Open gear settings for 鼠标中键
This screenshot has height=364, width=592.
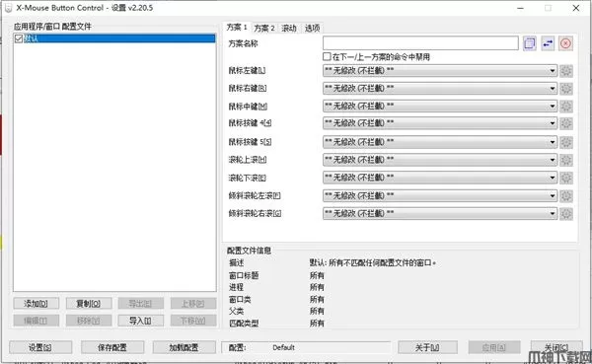pos(566,107)
